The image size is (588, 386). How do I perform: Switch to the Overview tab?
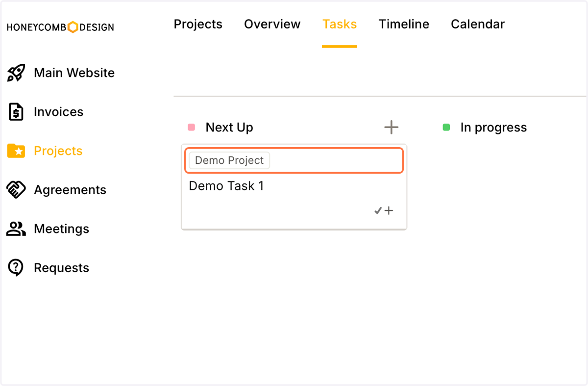pos(272,24)
